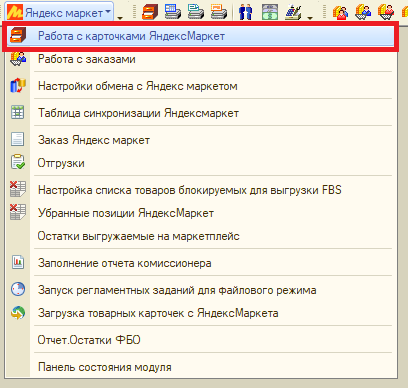Image resolution: width=408 pixels, height=388 pixels.
Task: Open Отчет.Остатки ФБО report
Action: point(200,340)
